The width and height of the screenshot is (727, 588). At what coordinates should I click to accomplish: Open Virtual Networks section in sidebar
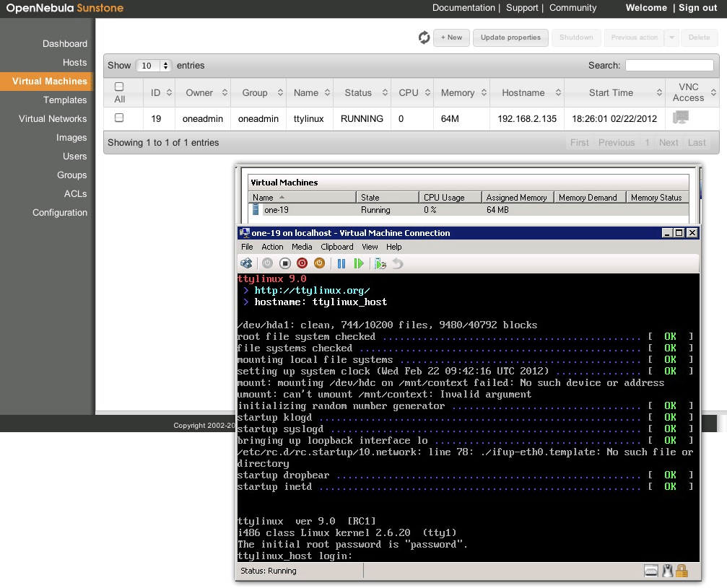click(53, 118)
